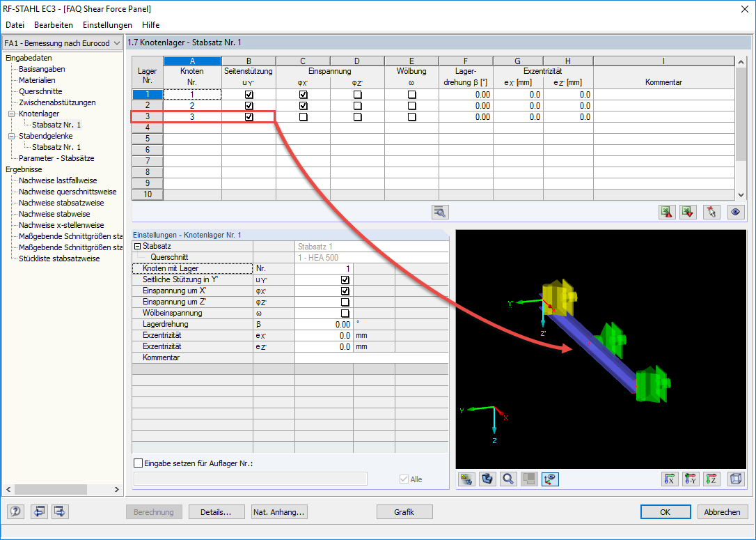The height and width of the screenshot is (540, 756).
Task: Select the Excel export icon below the table
Action: [687, 212]
